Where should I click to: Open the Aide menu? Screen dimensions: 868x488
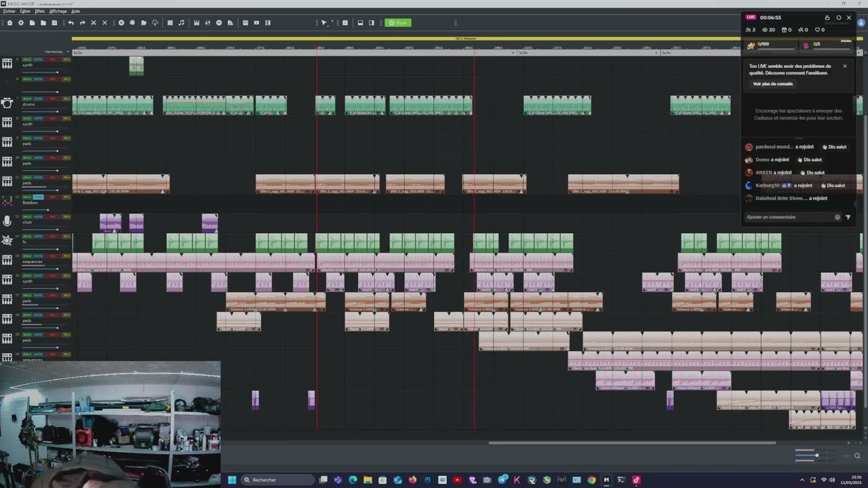[x=75, y=11]
